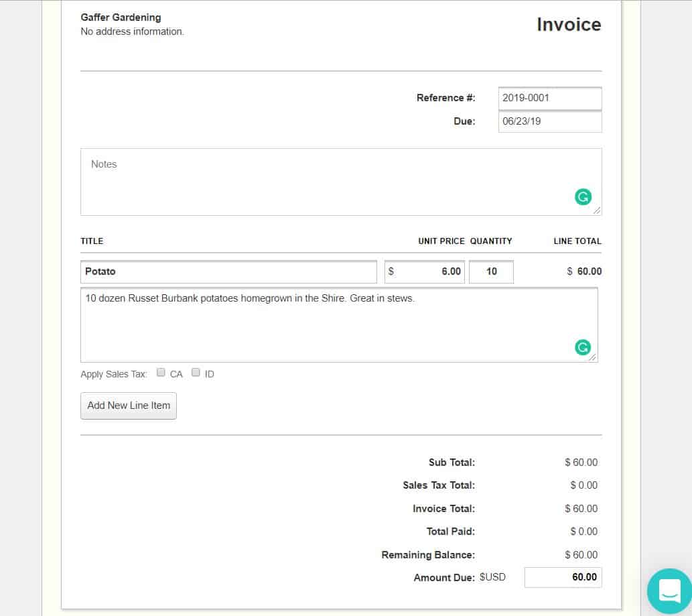The height and width of the screenshot is (616, 692).
Task: Click the No address information text
Action: click(x=133, y=32)
